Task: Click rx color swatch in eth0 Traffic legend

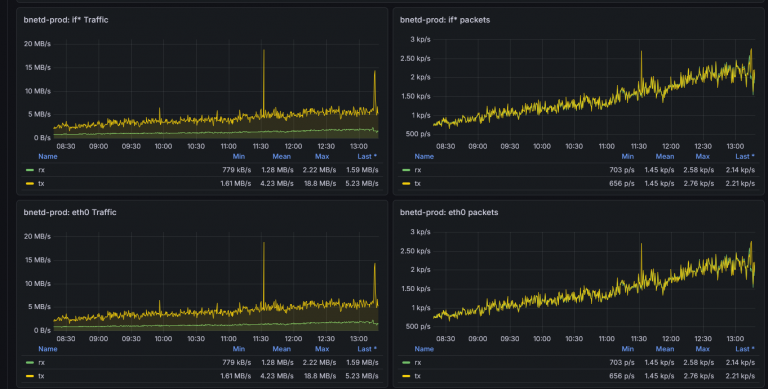Action: [30, 363]
